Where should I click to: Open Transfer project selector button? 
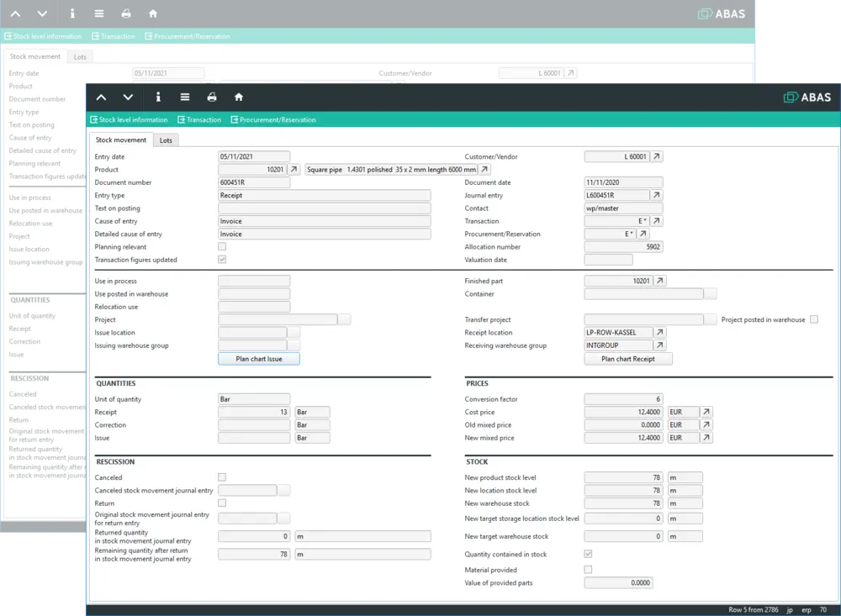(710, 319)
